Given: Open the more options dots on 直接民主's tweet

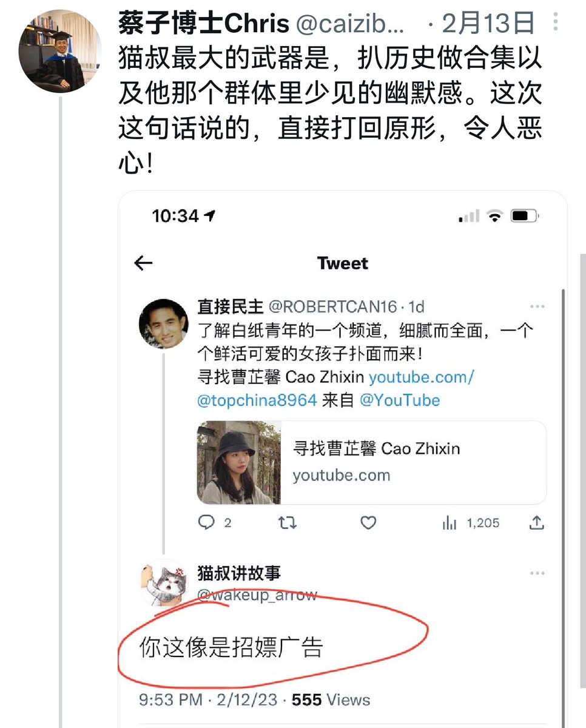Looking at the screenshot, I should pos(537,306).
